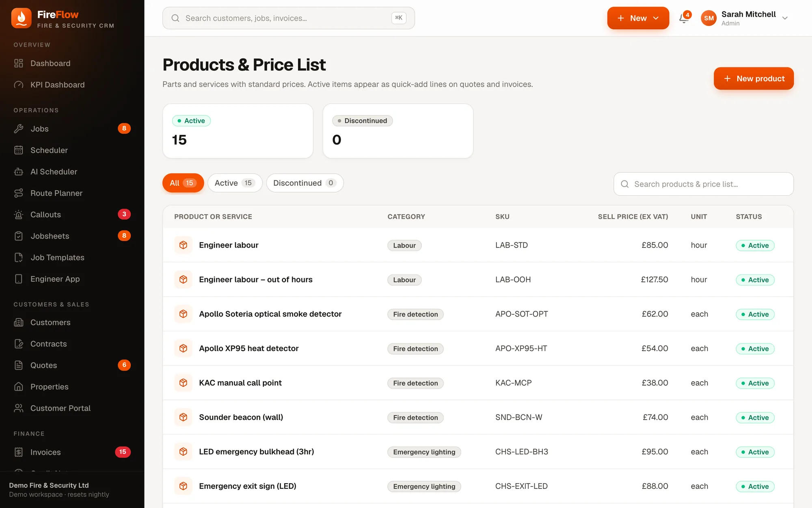Open Invoices receipt icon
Viewport: 812px width, 508px height.
tap(19, 452)
